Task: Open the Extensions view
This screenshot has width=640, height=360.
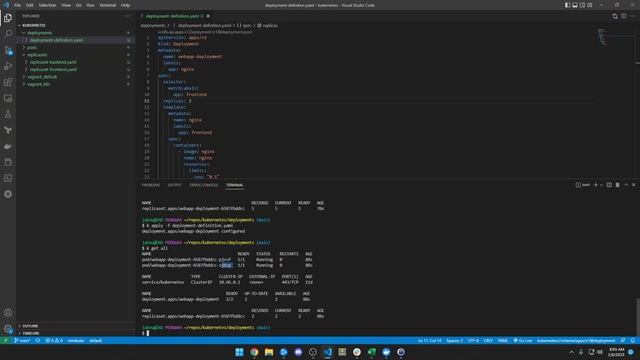Action: 8,82
